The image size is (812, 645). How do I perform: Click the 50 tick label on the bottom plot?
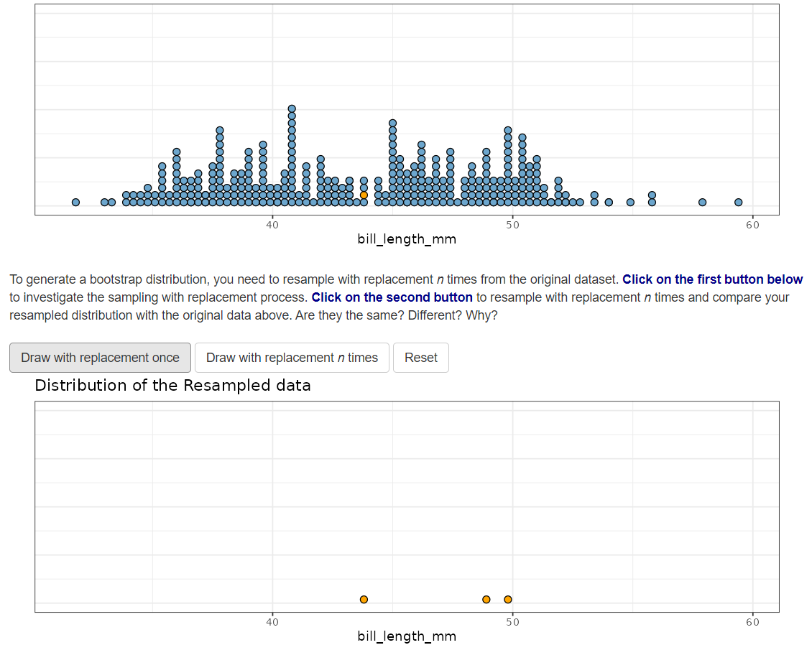(512, 621)
